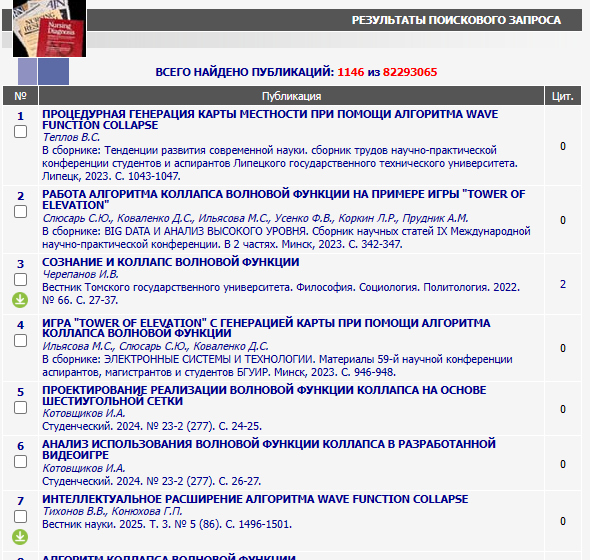Click citation count 0 for Теплов В.С. article

pyautogui.click(x=563, y=146)
